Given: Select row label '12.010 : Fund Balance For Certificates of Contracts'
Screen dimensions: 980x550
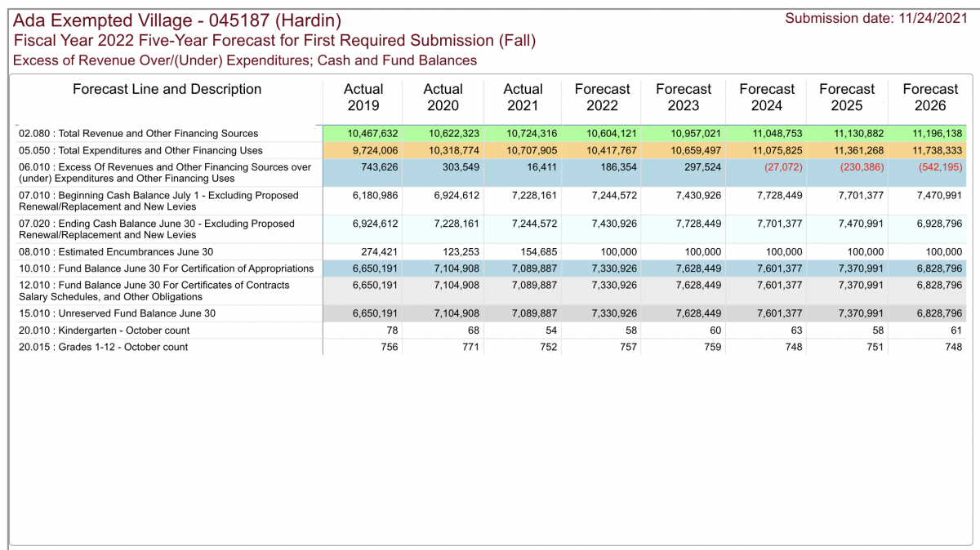Looking at the screenshot, I should [x=154, y=291].
